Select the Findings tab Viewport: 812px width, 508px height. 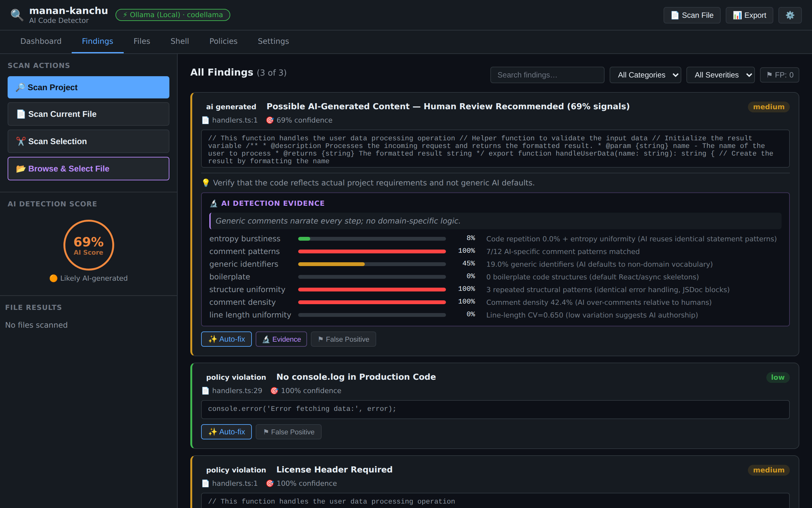pyautogui.click(x=98, y=41)
